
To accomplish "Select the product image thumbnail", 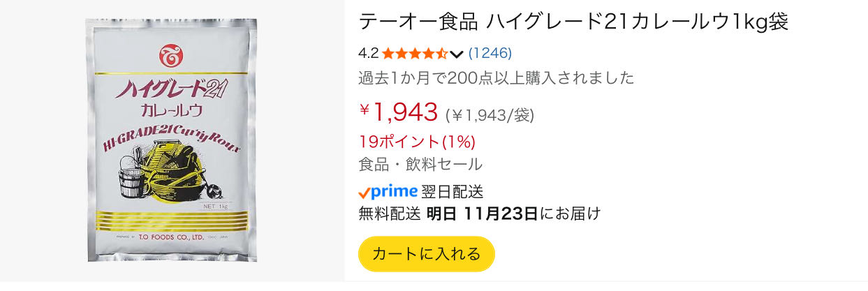I will (x=172, y=141).
